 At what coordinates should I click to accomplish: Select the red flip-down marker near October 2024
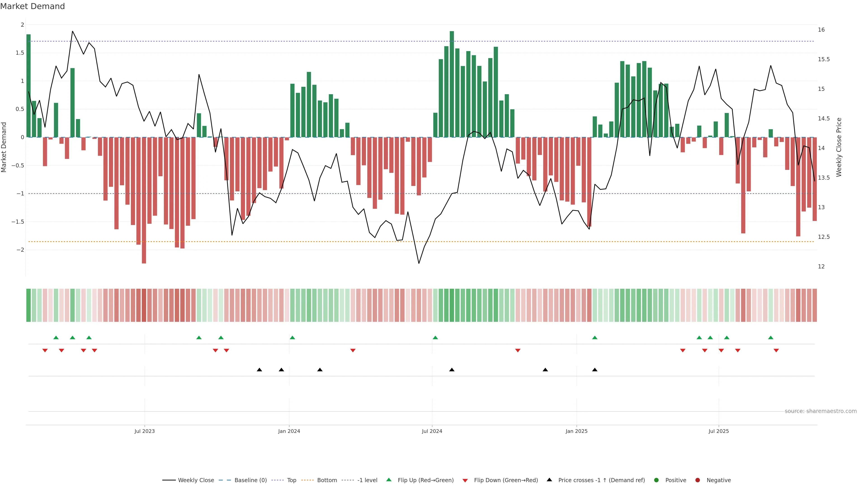pos(518,351)
